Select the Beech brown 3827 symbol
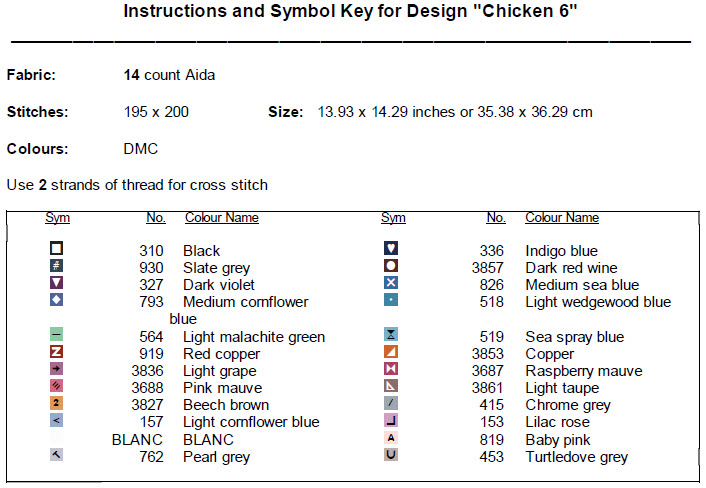The image size is (706, 488). 57,404
